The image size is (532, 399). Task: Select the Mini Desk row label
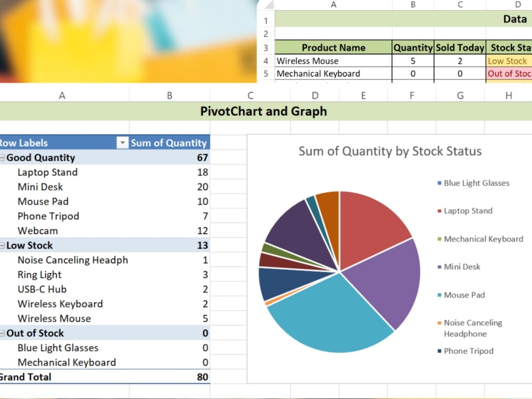point(40,187)
